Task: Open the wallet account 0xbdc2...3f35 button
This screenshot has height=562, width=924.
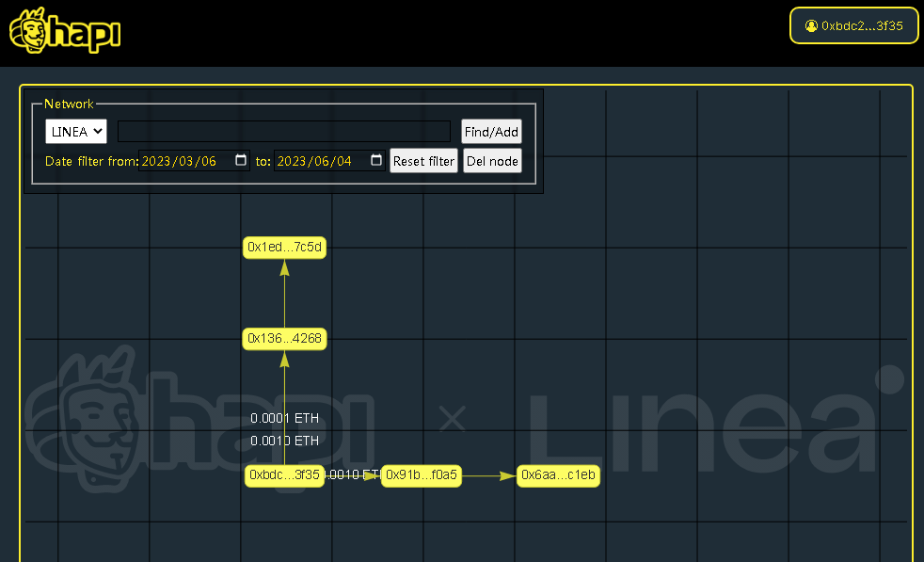Action: (x=853, y=26)
